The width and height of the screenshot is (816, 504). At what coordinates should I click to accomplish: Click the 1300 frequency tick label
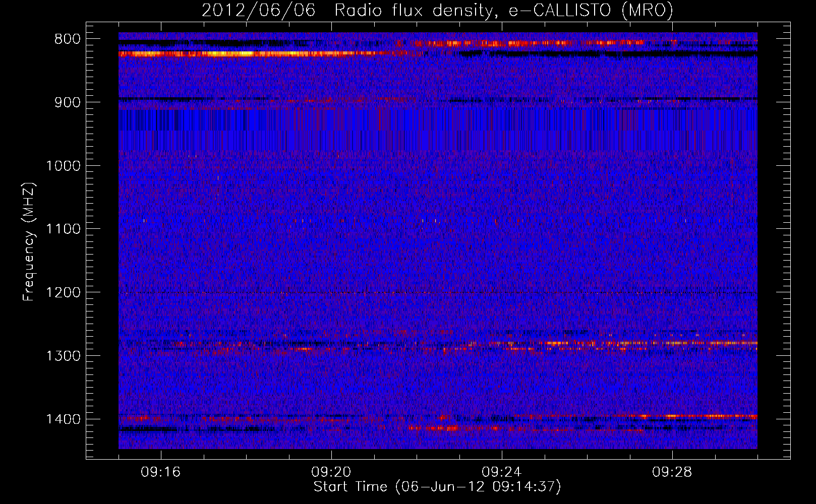tap(63, 356)
